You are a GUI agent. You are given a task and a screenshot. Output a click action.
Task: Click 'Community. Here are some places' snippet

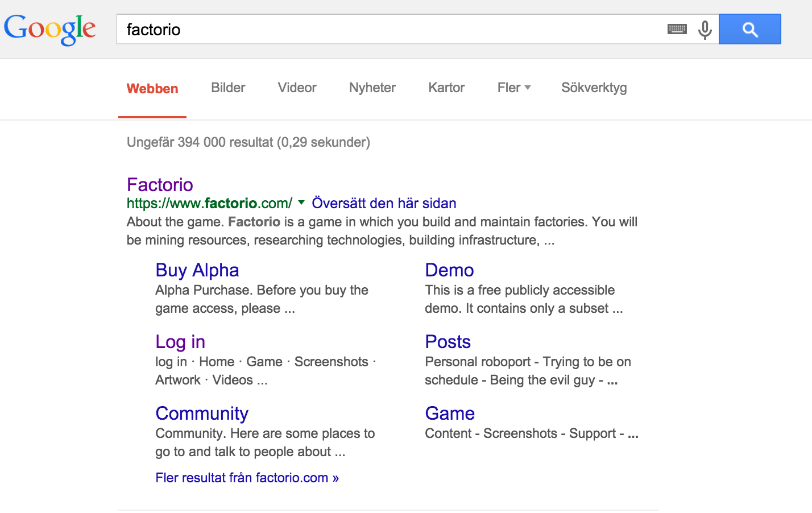click(x=265, y=442)
